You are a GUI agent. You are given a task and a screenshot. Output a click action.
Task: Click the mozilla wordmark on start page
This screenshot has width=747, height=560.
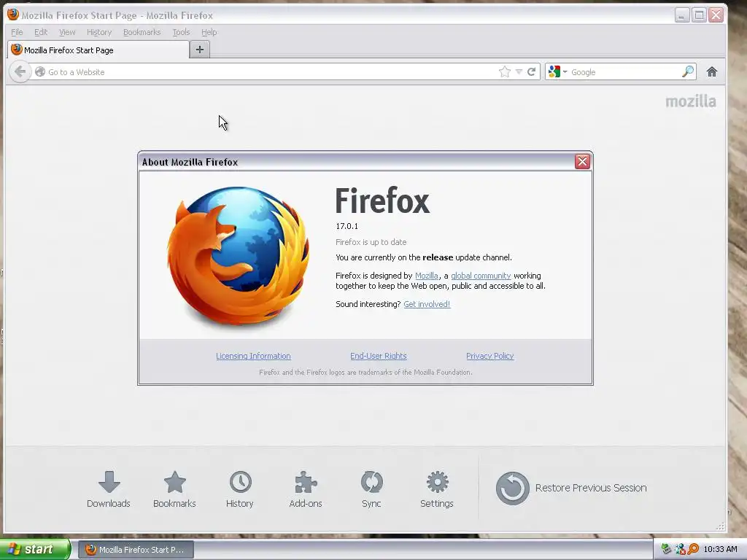point(691,101)
